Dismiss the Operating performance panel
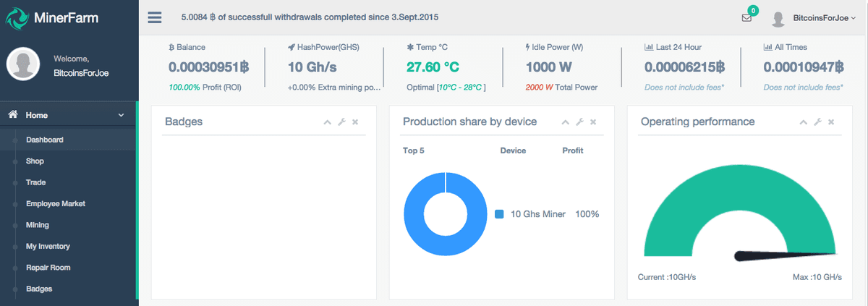The image size is (868, 306). tap(831, 122)
